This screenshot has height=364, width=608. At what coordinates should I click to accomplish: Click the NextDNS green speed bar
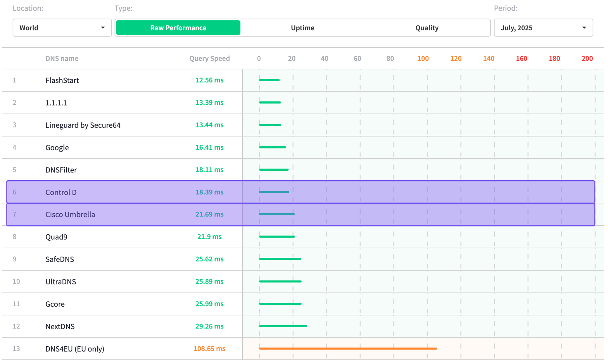click(283, 326)
